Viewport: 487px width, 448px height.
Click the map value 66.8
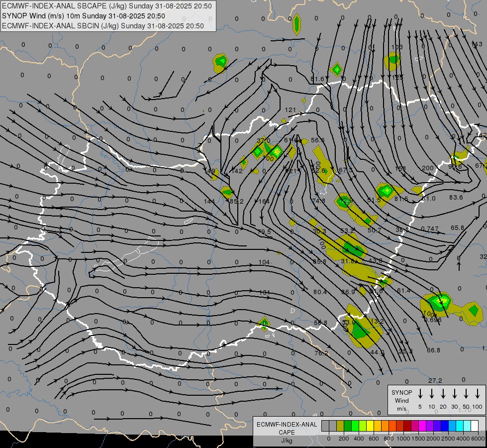(x=433, y=350)
